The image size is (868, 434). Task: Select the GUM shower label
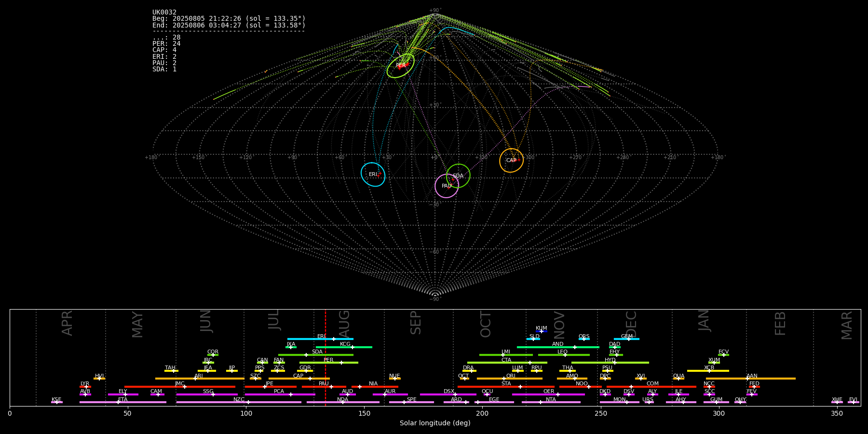pyautogui.click(x=716, y=400)
